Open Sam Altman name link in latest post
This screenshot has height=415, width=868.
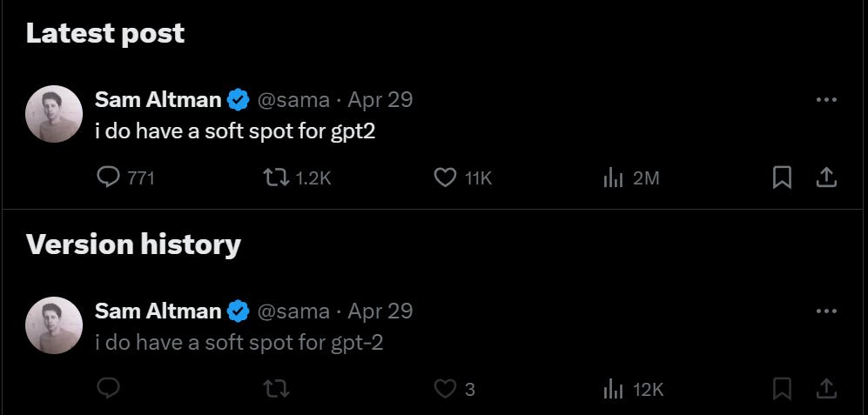(158, 99)
